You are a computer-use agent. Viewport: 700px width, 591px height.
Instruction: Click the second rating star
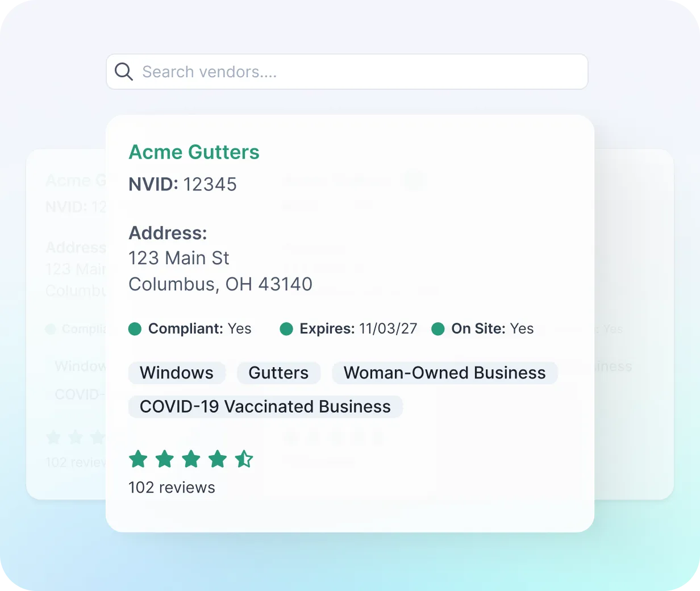165,459
